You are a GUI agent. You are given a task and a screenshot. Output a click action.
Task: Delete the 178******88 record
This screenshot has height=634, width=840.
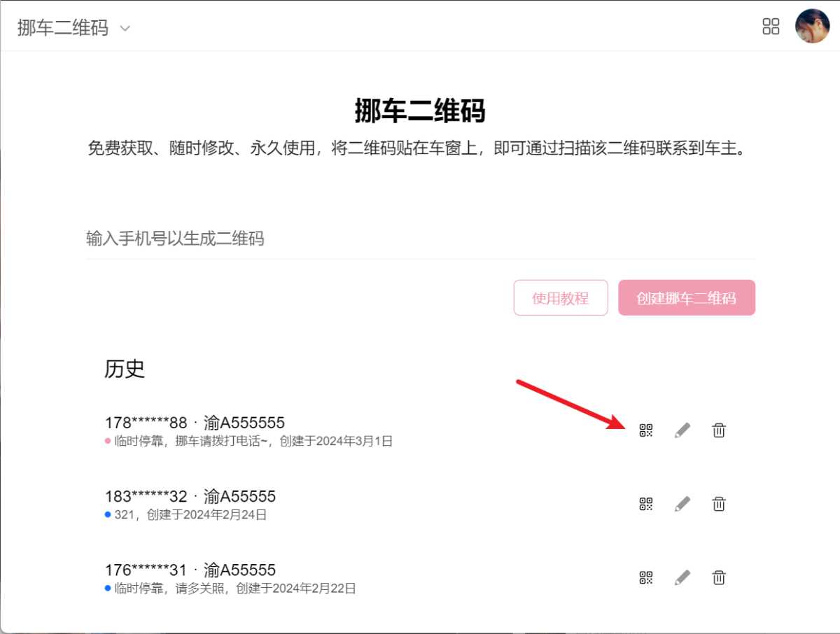point(718,430)
